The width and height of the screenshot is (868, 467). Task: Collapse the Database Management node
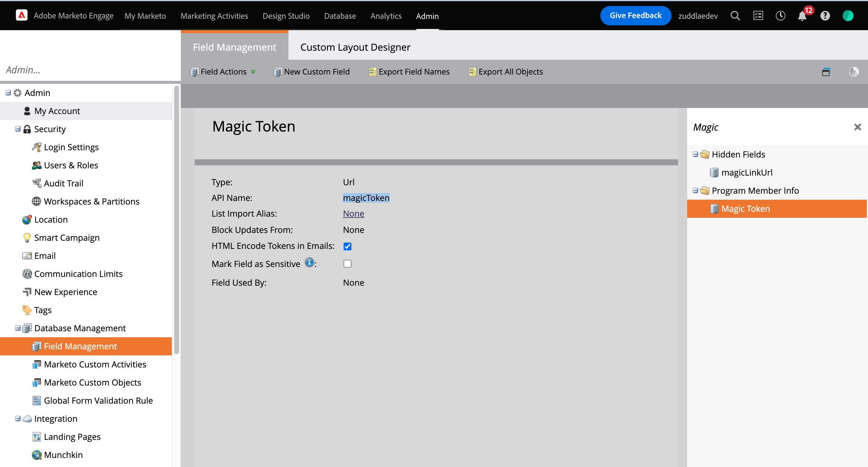coord(18,328)
